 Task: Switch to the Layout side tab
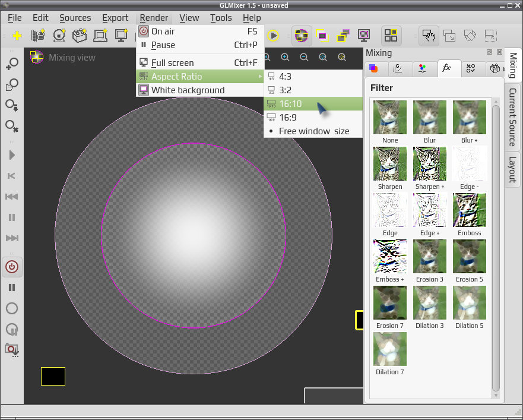click(x=513, y=170)
